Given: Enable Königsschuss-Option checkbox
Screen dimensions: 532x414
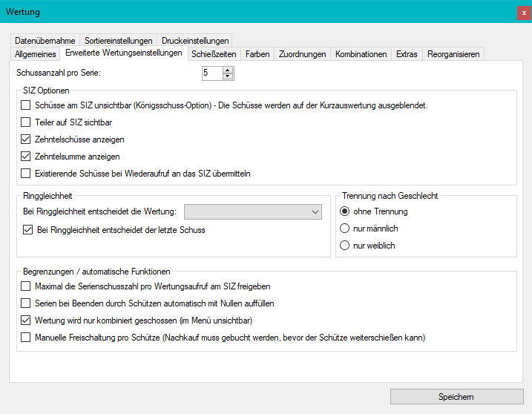Looking at the screenshot, I should 27,105.
